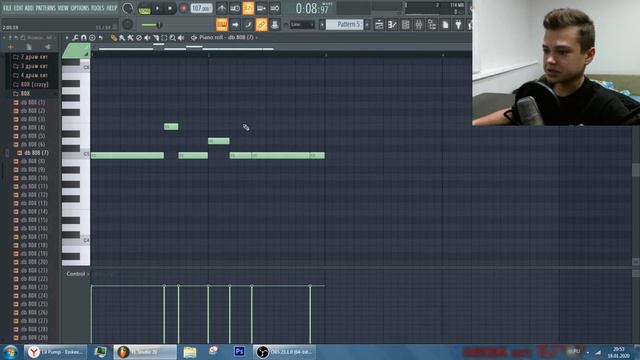The height and width of the screenshot is (360, 640).
Task: Open the EDIT menu
Action: click(x=18, y=8)
